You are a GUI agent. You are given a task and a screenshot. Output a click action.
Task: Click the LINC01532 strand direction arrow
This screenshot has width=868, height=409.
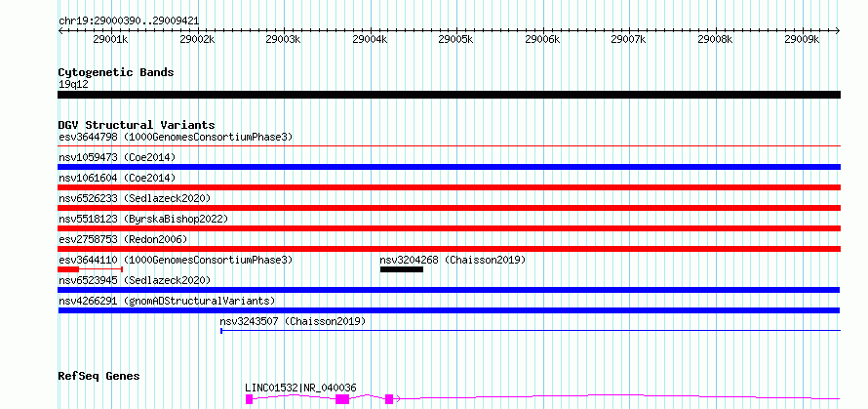pyautogui.click(x=399, y=398)
